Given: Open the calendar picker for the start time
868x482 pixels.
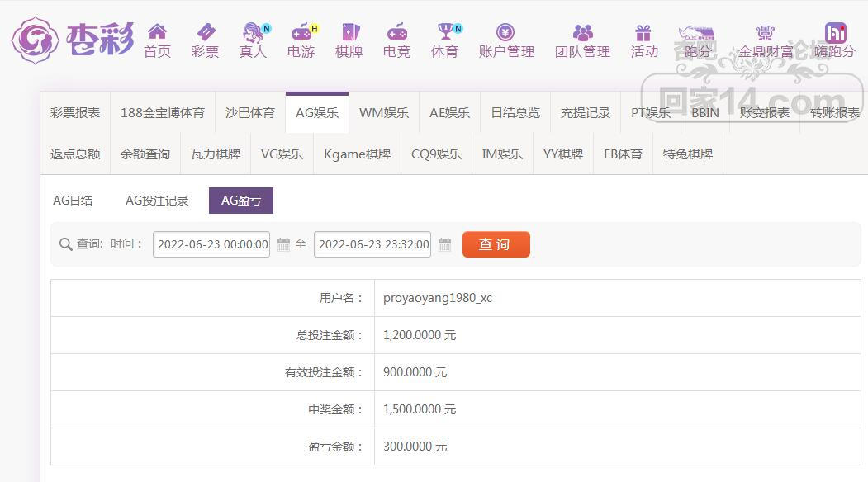Looking at the screenshot, I should click(282, 244).
